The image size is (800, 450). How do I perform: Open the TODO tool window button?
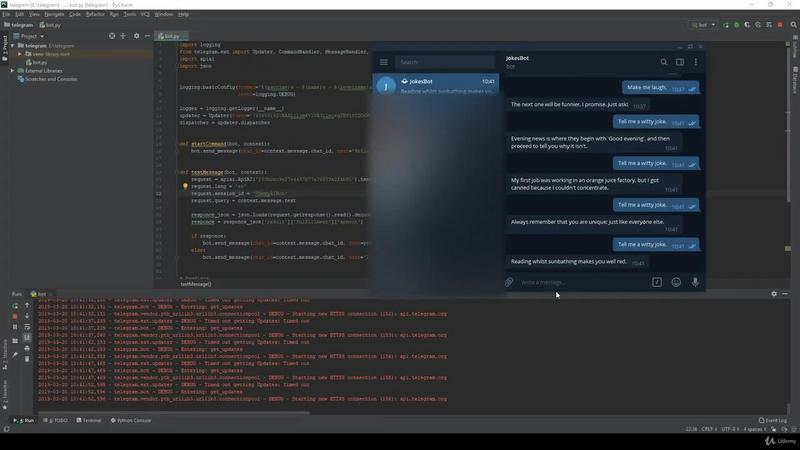pos(55,420)
